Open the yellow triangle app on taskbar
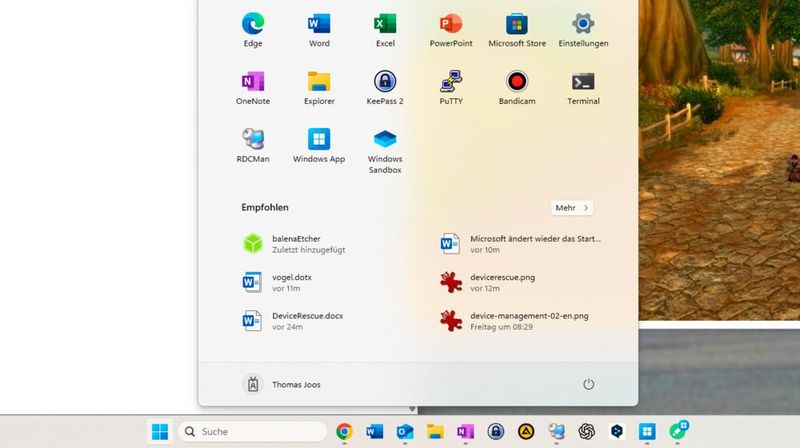This screenshot has width=800, height=448. coord(526,432)
